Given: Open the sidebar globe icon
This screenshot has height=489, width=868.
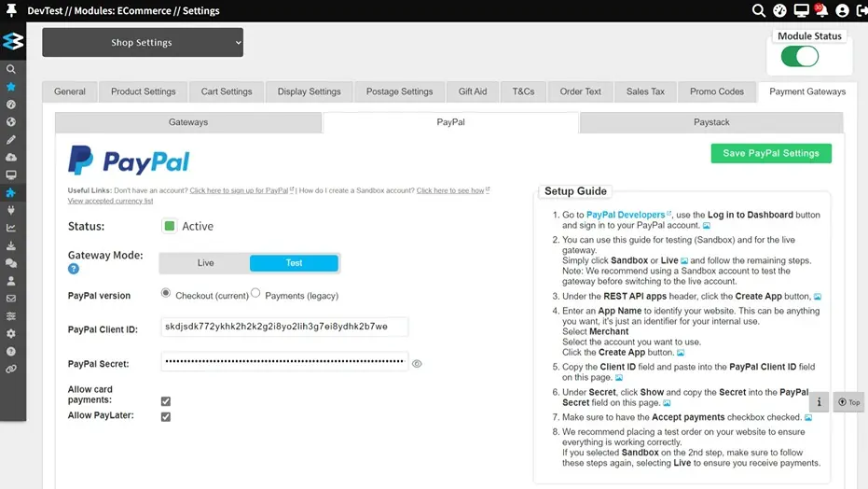Looking at the screenshot, I should (x=11, y=122).
